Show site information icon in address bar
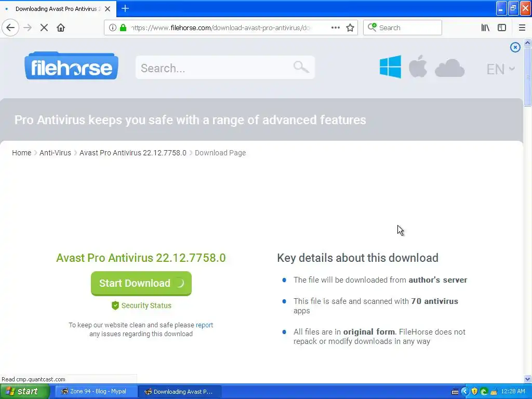Viewport: 532px width, 399px height. coord(113,28)
